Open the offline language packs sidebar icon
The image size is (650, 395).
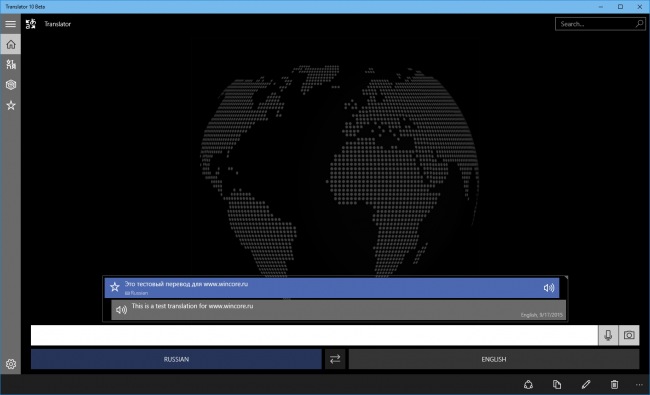11,85
